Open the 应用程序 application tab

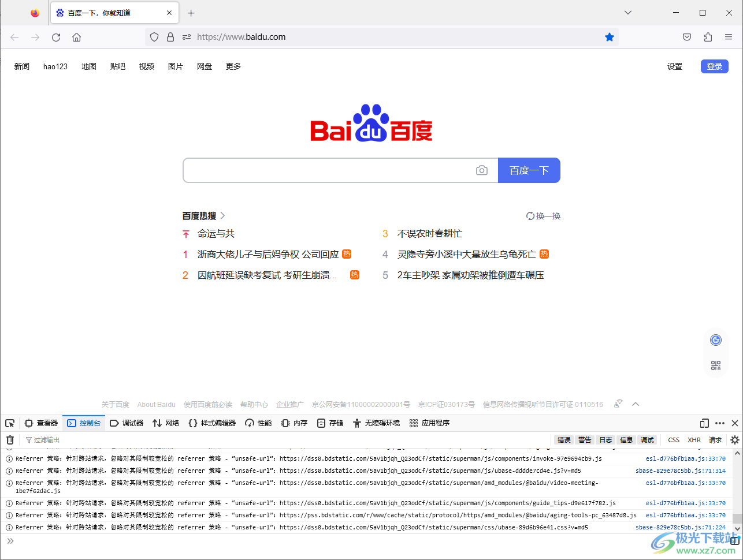pyautogui.click(x=429, y=423)
